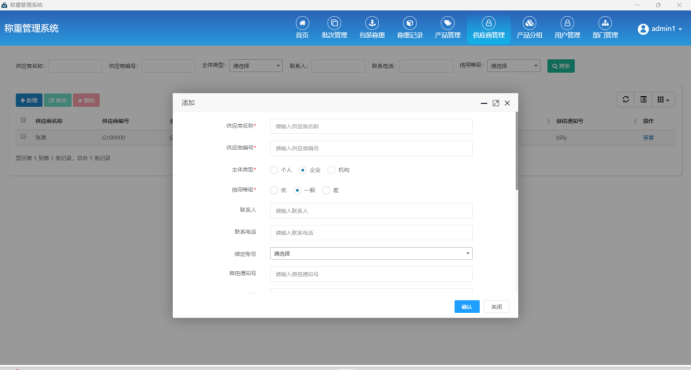Click the green 修改 edit button
This screenshot has width=692, height=371.
click(58, 100)
